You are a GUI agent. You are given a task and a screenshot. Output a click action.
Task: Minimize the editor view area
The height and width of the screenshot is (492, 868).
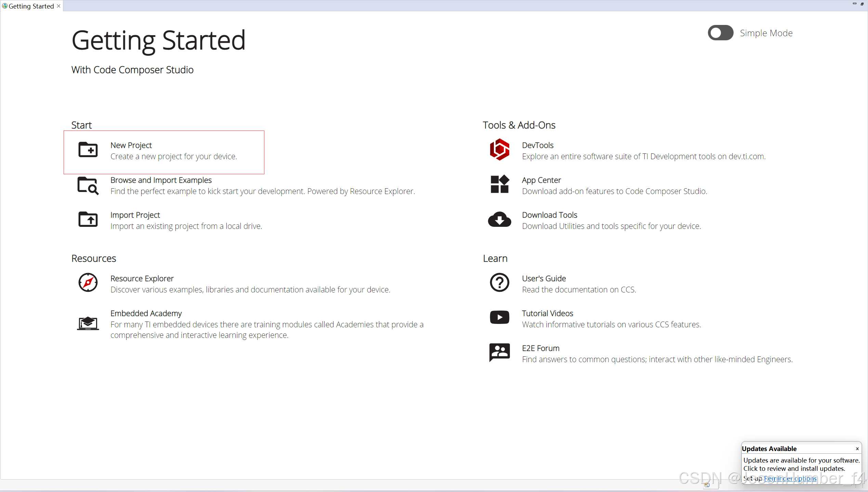point(854,3)
